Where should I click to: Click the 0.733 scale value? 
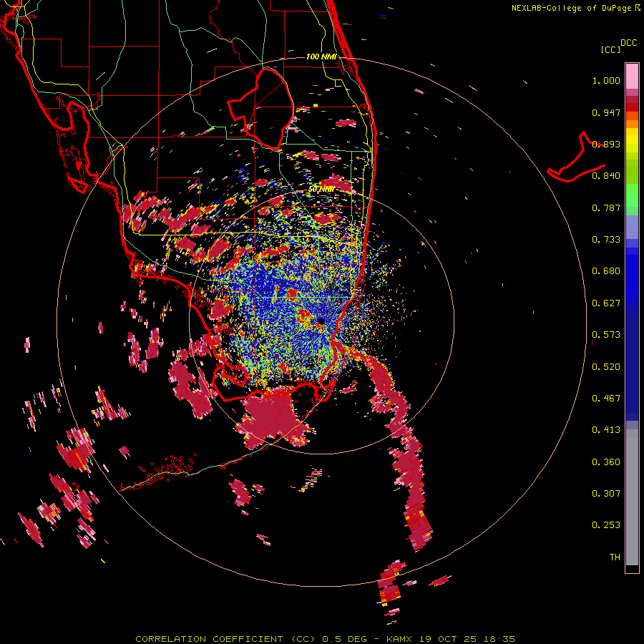coord(606,240)
